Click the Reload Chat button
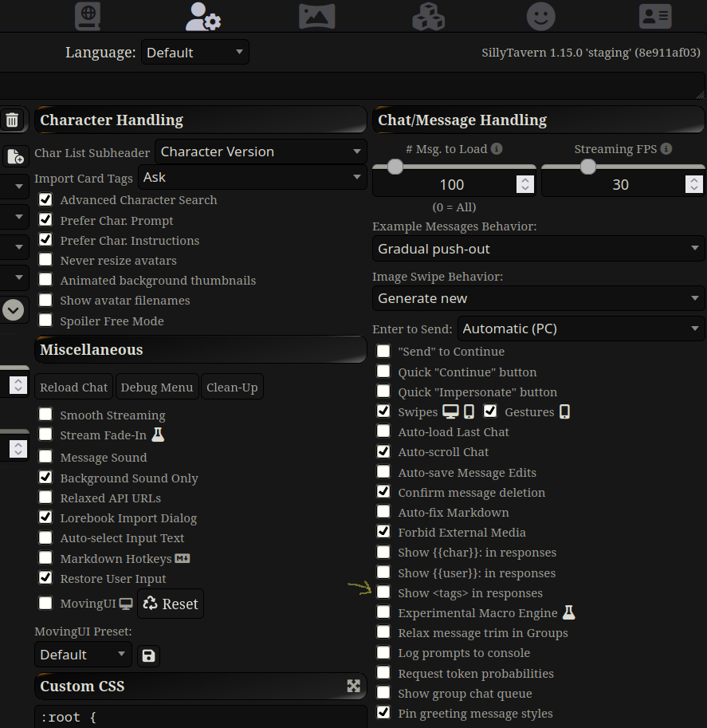 (x=73, y=387)
